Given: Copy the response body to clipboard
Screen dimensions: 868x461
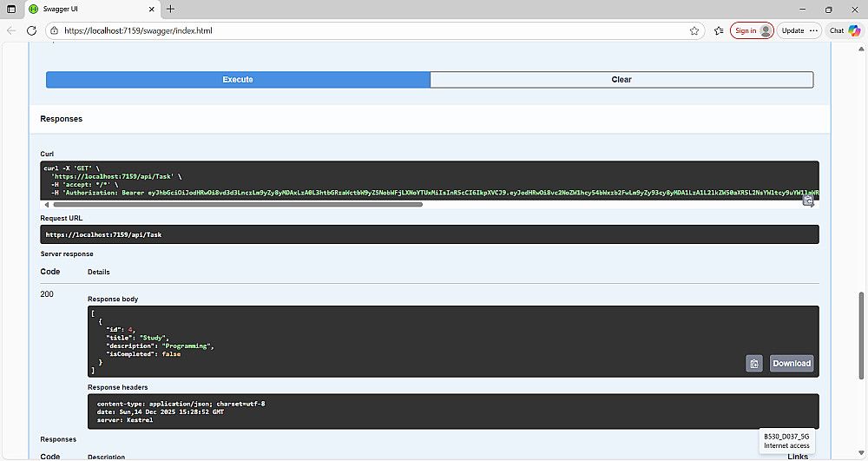Looking at the screenshot, I should click(x=754, y=364).
